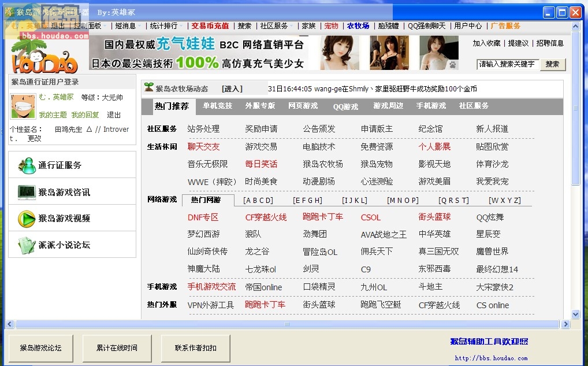Open the 统计排行 menu in top bar

(163, 26)
